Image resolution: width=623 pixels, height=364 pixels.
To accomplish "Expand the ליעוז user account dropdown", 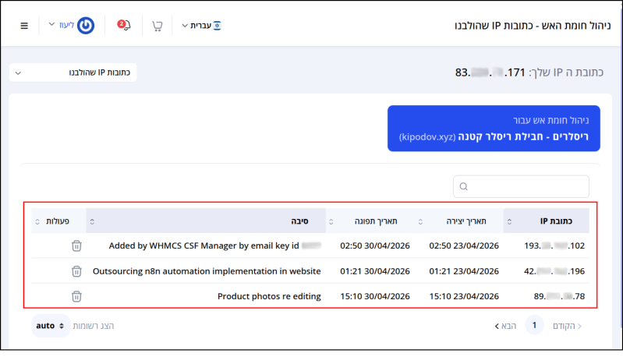I will pos(61,25).
